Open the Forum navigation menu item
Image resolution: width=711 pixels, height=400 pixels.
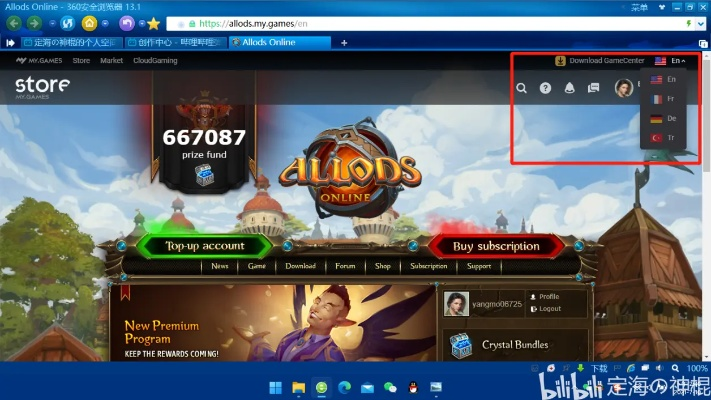click(345, 266)
